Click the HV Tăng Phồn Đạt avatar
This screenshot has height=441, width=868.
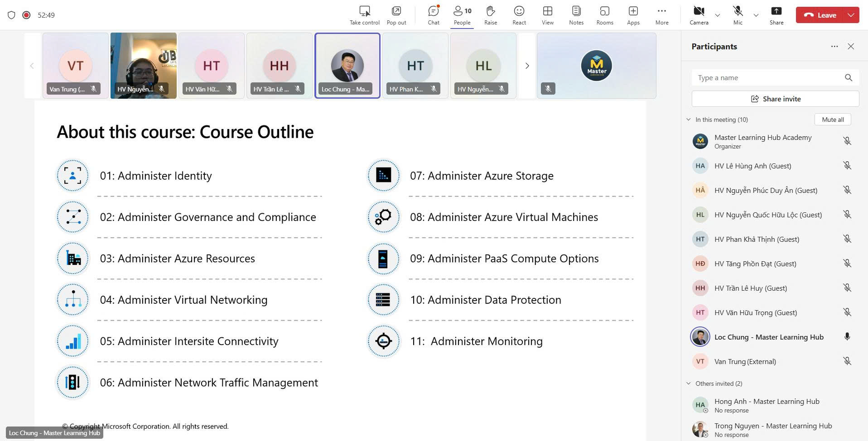pos(700,264)
